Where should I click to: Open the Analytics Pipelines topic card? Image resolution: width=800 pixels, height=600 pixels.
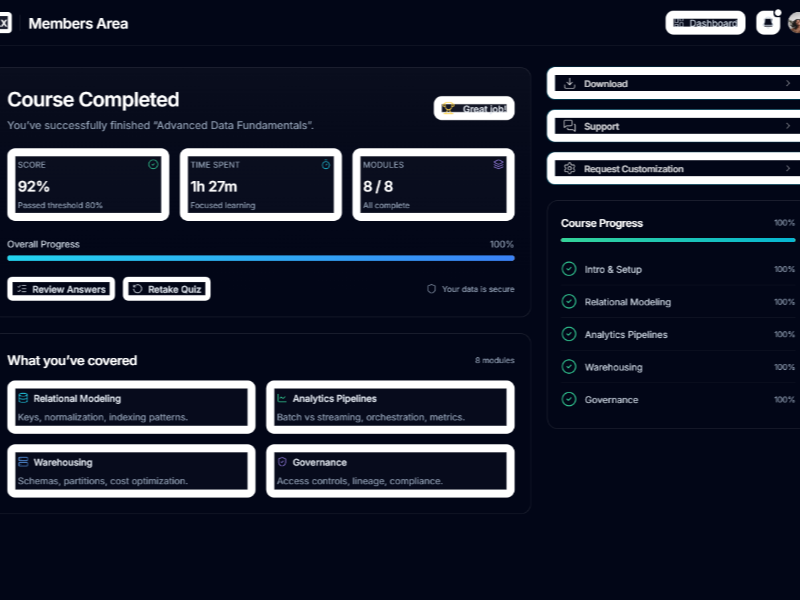[390, 407]
